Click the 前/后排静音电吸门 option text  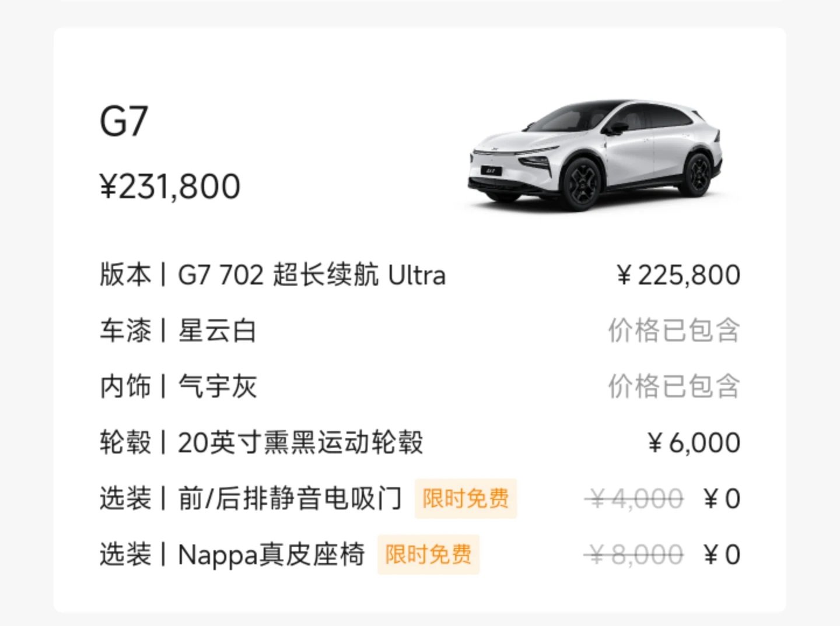[x=290, y=498]
